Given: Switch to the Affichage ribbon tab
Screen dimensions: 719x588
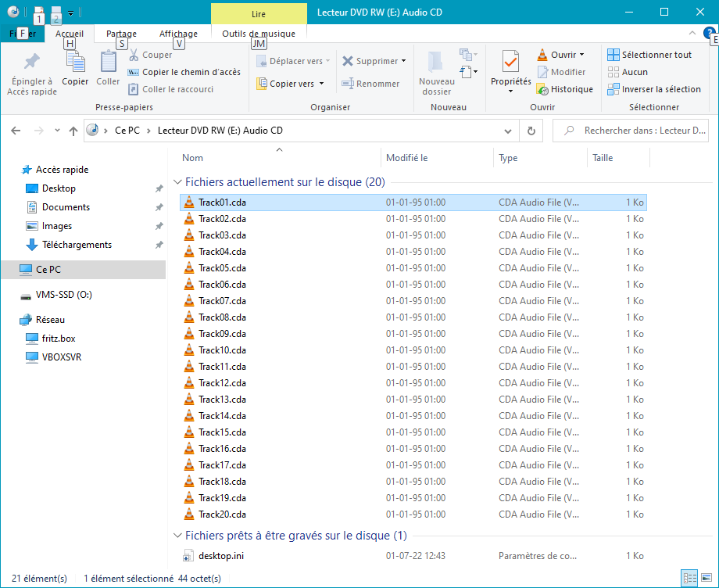Looking at the screenshot, I should 178,34.
